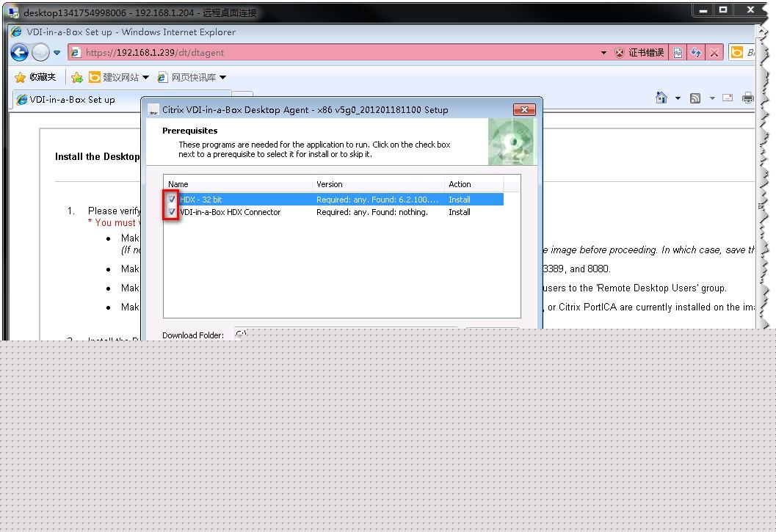Minimize the remote desktop connection window

click(703, 10)
